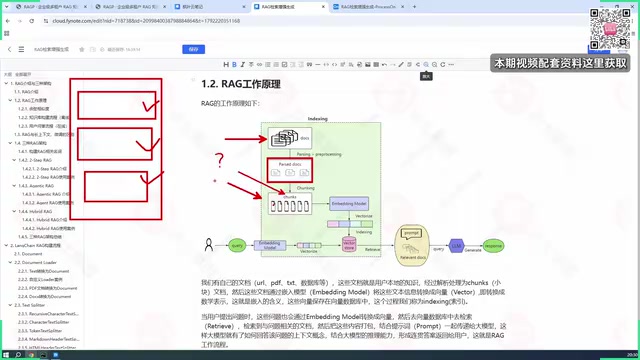The image size is (640, 360).
Task: Star the note as favorite
Action: point(82,49)
